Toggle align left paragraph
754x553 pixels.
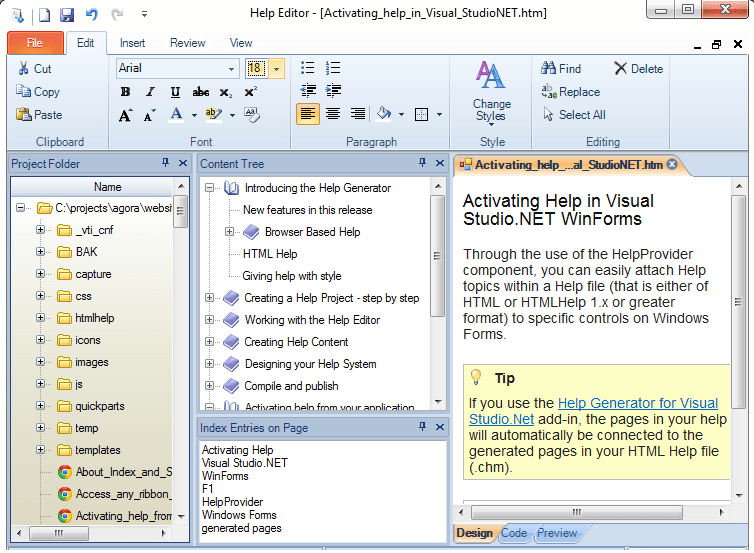(308, 114)
